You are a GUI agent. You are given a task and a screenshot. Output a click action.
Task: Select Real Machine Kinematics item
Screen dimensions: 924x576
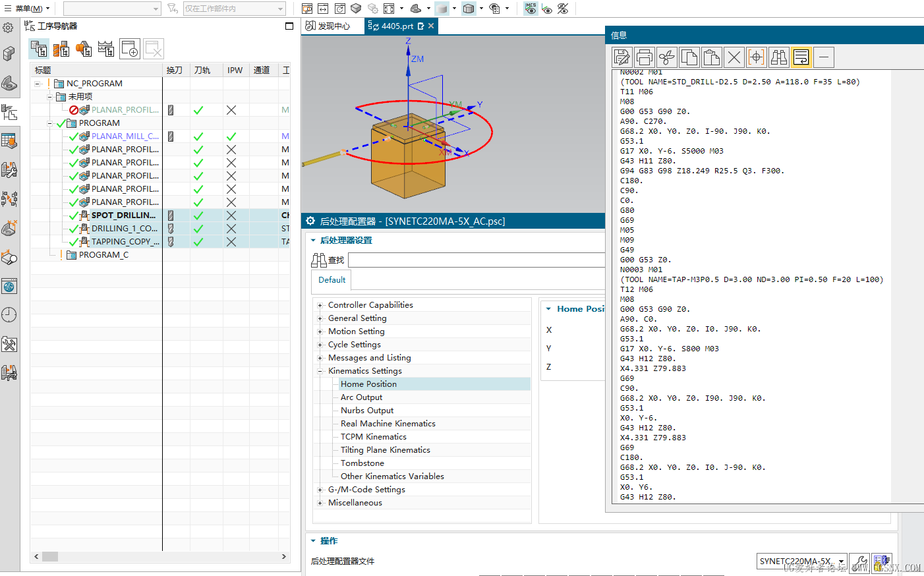coord(388,424)
